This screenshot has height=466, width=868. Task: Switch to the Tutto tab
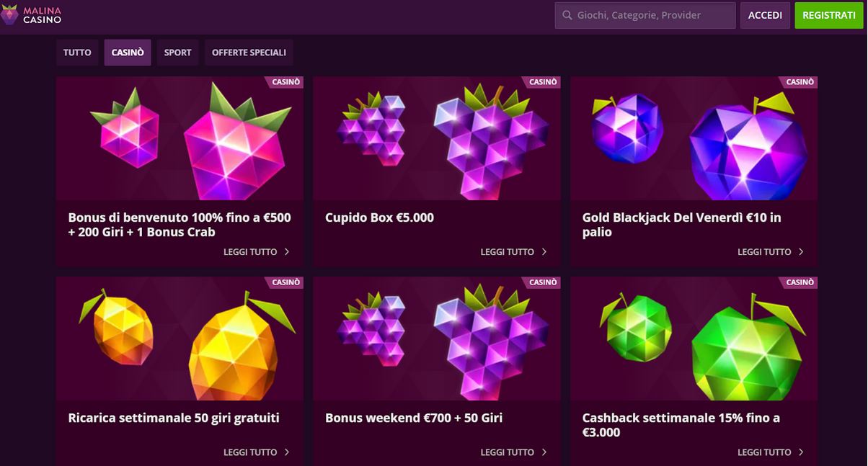click(77, 53)
